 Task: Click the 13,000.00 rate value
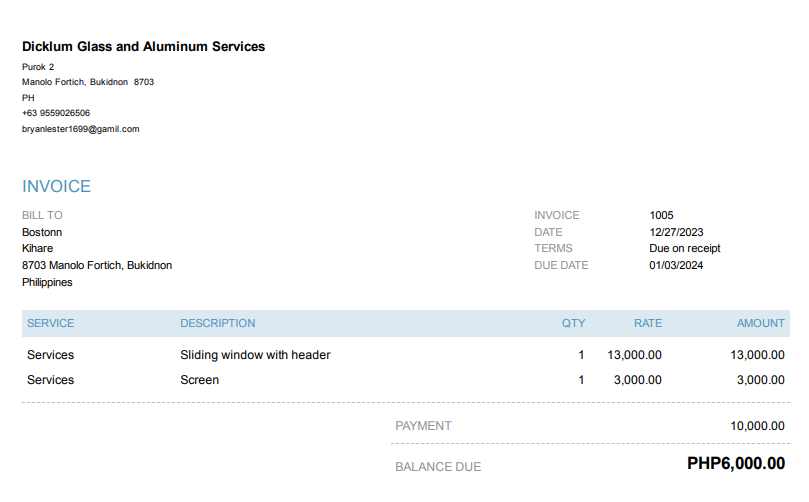coord(634,355)
